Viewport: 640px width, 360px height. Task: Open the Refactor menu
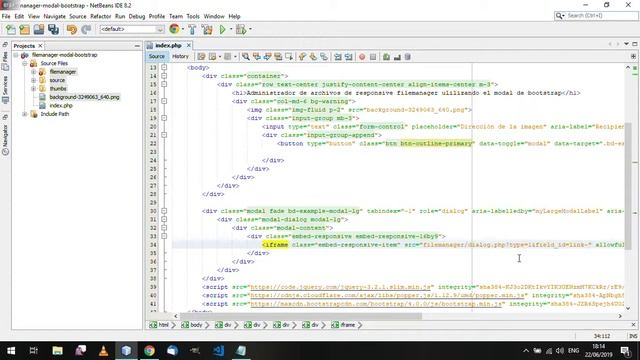coord(100,16)
